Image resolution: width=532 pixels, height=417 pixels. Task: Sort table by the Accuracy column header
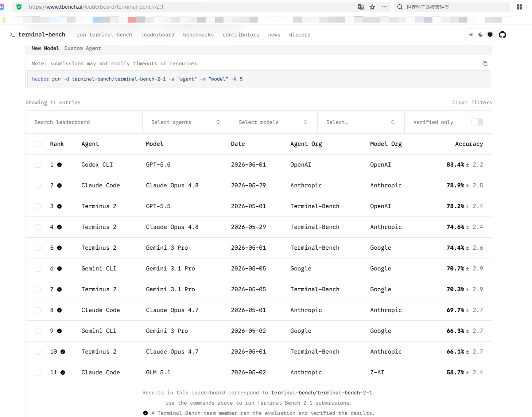tap(469, 144)
